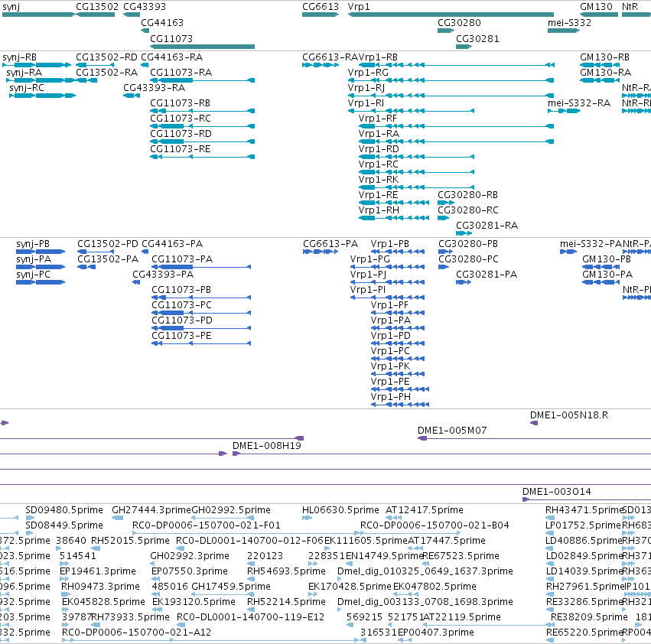This screenshot has width=651, height=644.
Task: Select the CG13502 gene label
Action: (x=97, y=7)
